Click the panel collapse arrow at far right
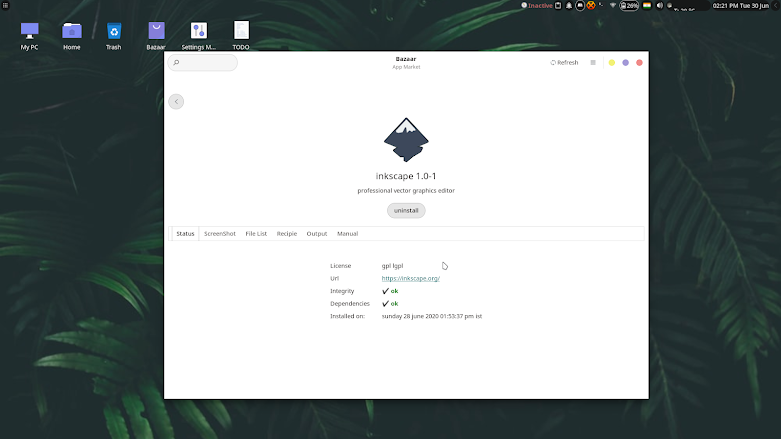Viewport: 781px width, 439px height. 776,5
